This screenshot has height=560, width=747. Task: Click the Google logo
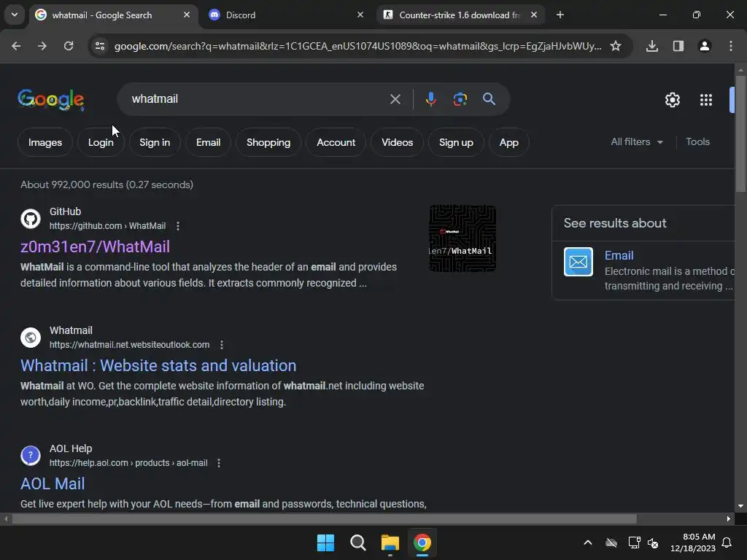51,99
